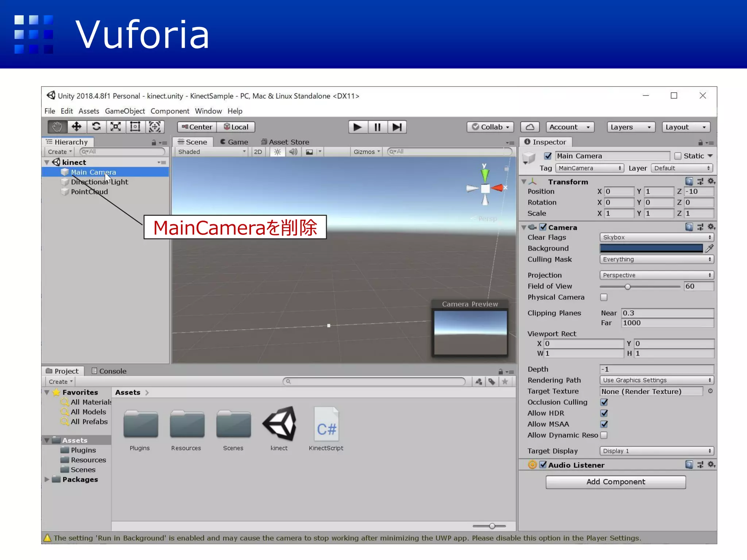Click the Play button
The width and height of the screenshot is (747, 560).
358,127
